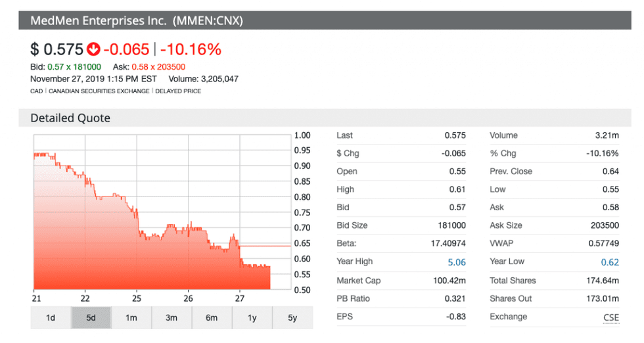Click the -10.16% percent change text
This screenshot has height=343, width=644.
[x=191, y=49]
